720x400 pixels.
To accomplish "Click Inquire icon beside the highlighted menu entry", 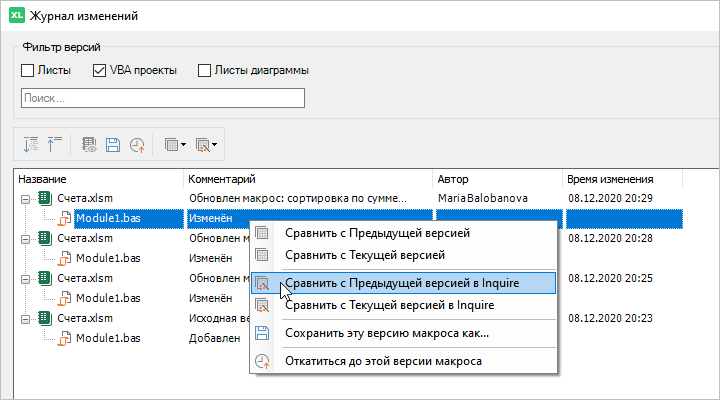I will (262, 283).
